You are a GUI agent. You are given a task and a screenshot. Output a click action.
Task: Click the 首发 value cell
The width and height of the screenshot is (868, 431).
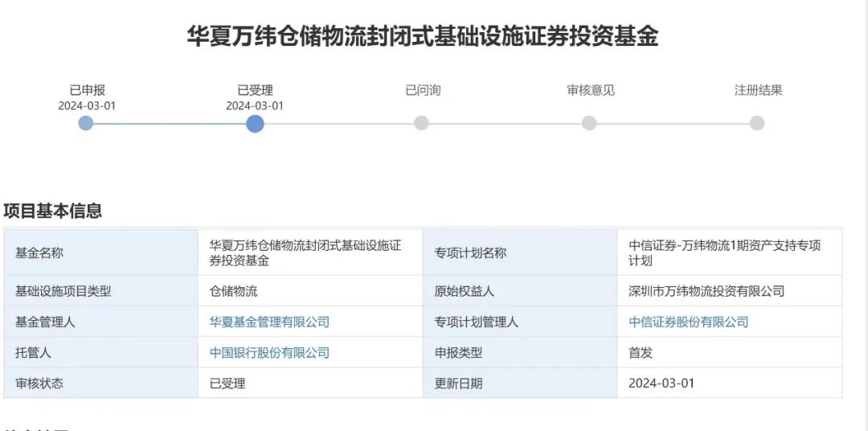(x=730, y=351)
